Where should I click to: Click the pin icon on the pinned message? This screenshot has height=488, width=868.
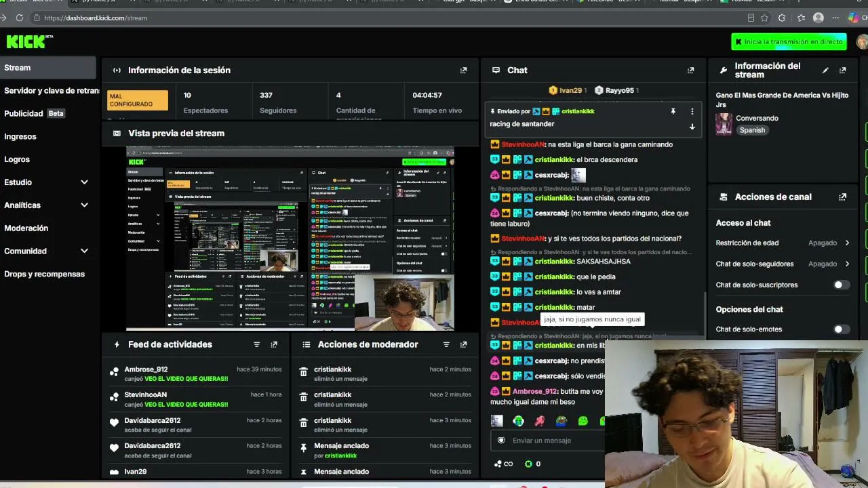pyautogui.click(x=673, y=111)
